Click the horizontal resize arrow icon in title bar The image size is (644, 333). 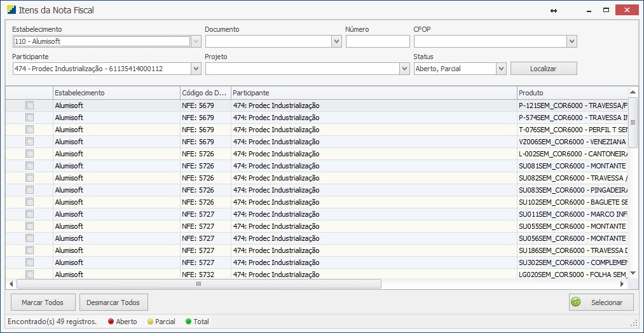(x=554, y=10)
